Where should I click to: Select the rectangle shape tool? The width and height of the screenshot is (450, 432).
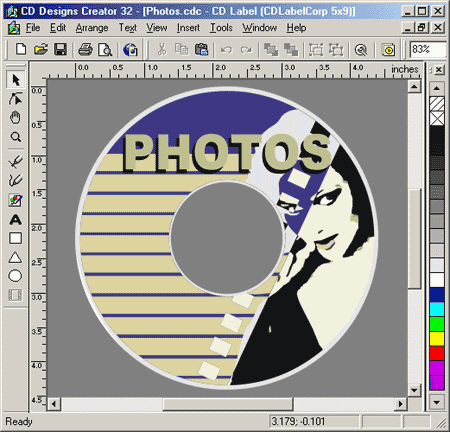(x=15, y=238)
